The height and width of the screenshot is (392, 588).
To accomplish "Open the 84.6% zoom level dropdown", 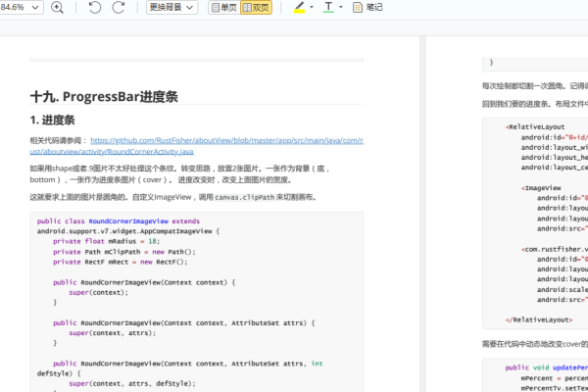I will [20, 7].
